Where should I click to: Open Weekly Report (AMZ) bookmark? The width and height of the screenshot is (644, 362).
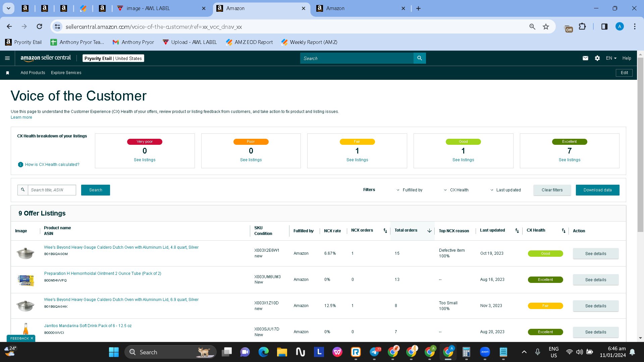(309, 42)
